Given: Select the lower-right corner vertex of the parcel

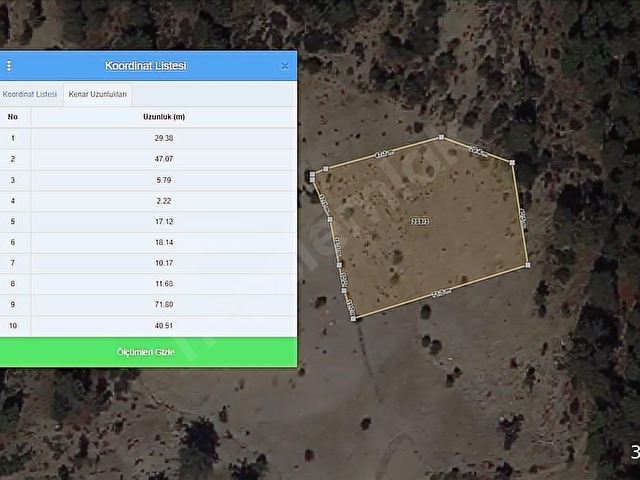Looking at the screenshot, I should (x=528, y=265).
